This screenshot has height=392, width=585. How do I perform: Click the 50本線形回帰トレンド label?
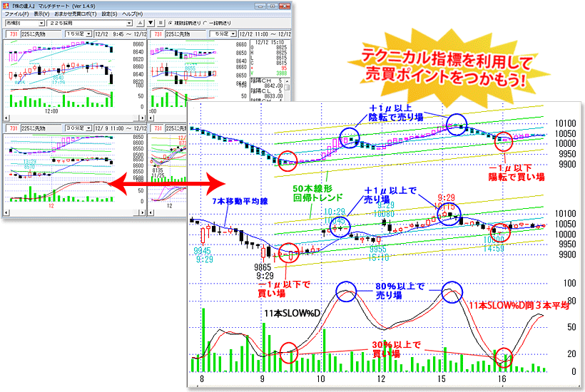click(x=317, y=193)
